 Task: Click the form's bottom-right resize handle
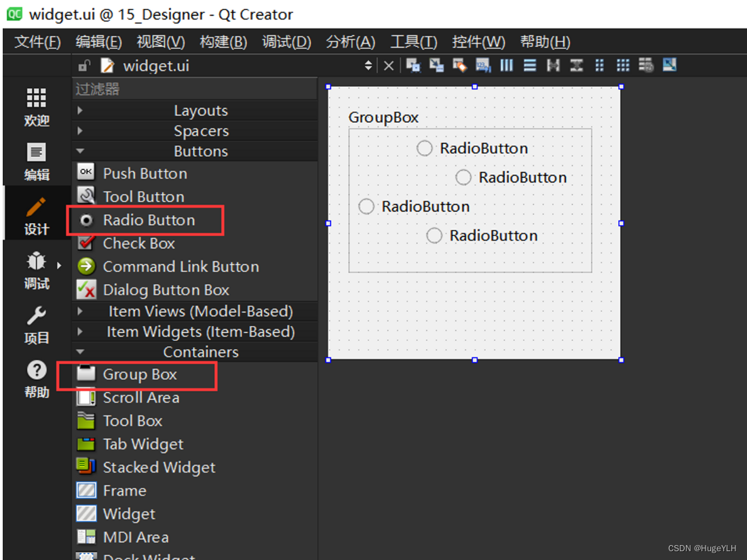621,360
